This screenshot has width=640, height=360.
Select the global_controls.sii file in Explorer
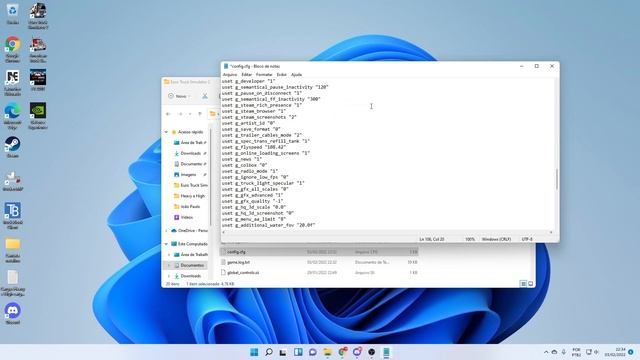click(x=319, y=273)
